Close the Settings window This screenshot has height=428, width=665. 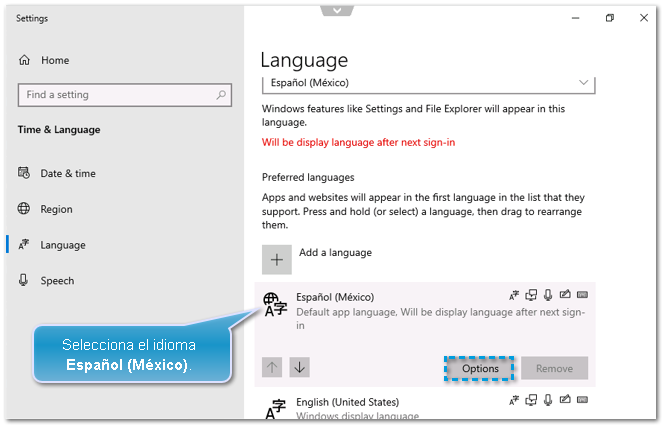coord(644,18)
